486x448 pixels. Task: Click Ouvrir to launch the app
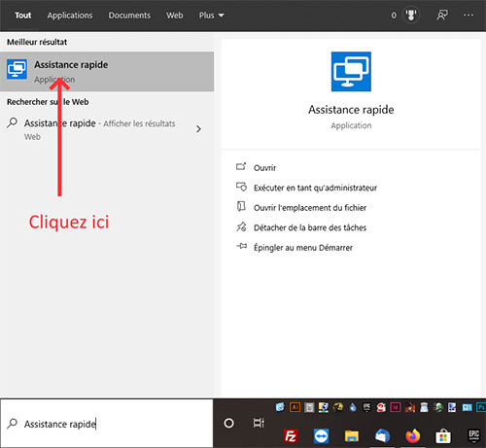click(x=264, y=168)
